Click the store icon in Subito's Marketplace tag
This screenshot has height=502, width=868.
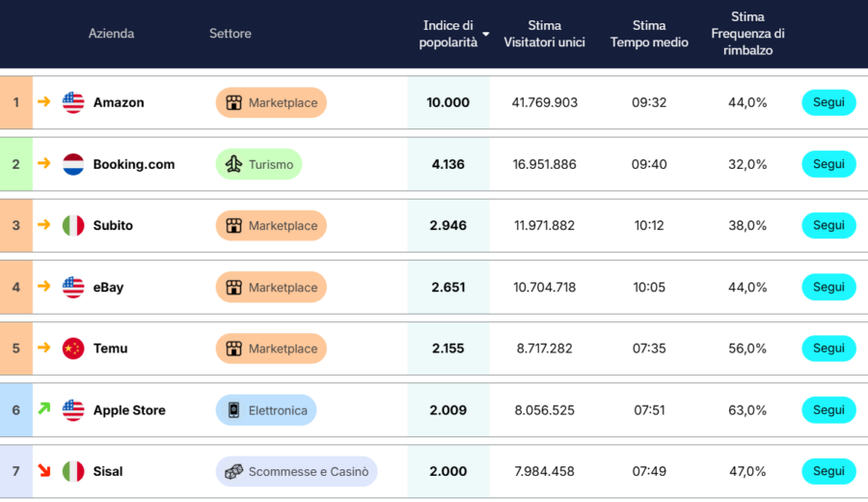[x=233, y=226]
